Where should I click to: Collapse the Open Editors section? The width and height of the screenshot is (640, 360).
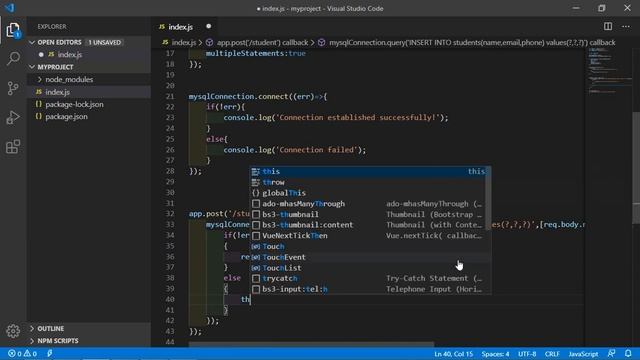click(32, 42)
